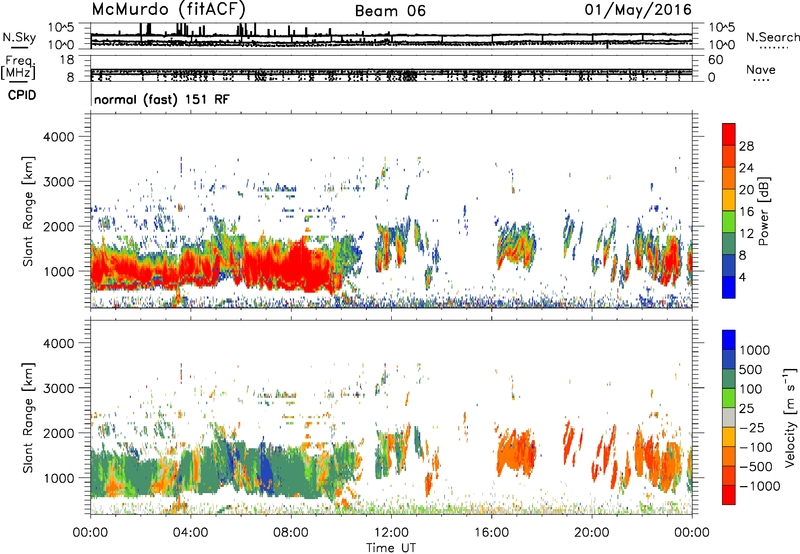Pick the red bottom segment of velocity colorbar

pyautogui.click(x=729, y=495)
